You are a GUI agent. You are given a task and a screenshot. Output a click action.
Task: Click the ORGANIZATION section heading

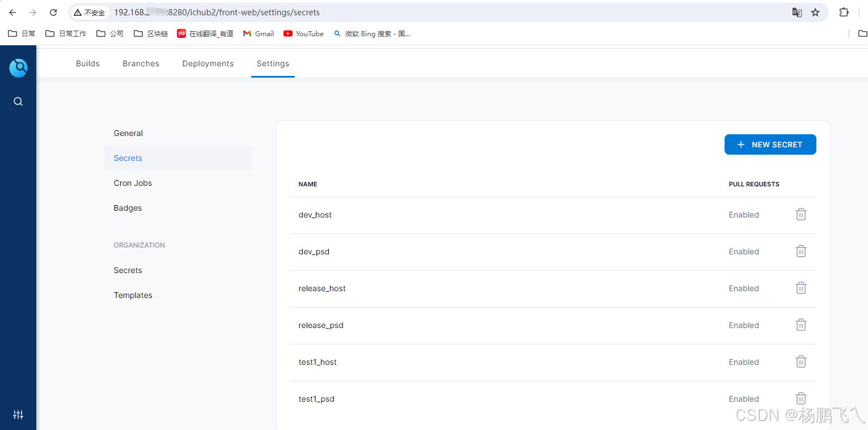(x=139, y=245)
